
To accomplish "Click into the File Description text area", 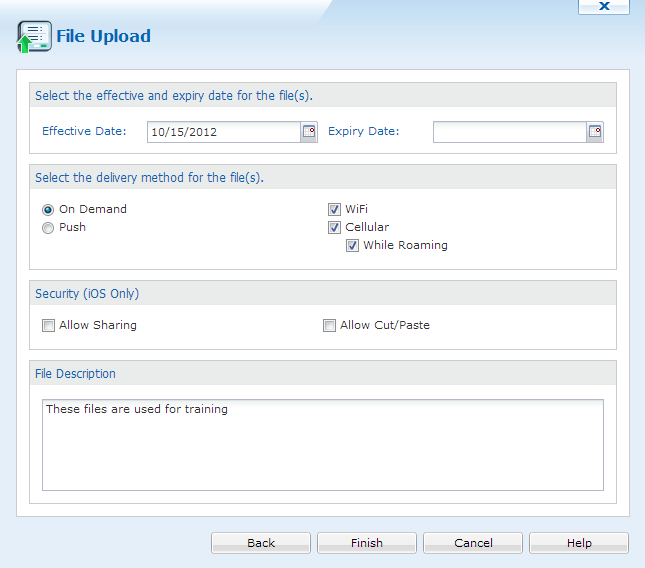I will [323, 445].
